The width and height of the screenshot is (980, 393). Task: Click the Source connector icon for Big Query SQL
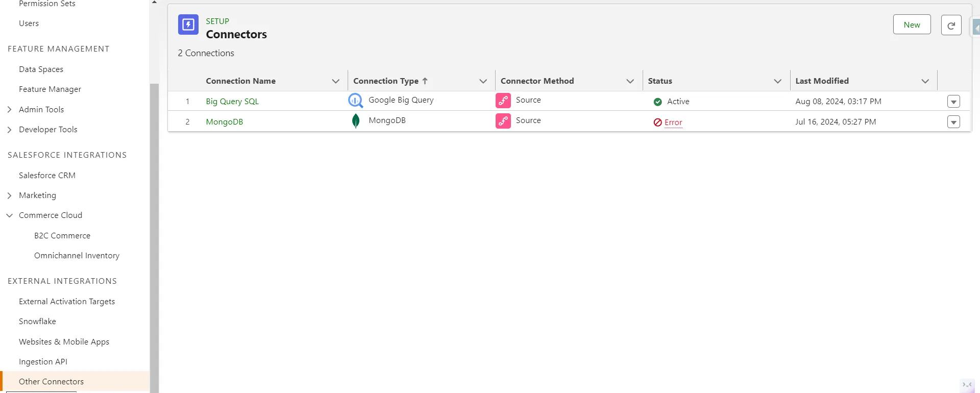(x=503, y=101)
